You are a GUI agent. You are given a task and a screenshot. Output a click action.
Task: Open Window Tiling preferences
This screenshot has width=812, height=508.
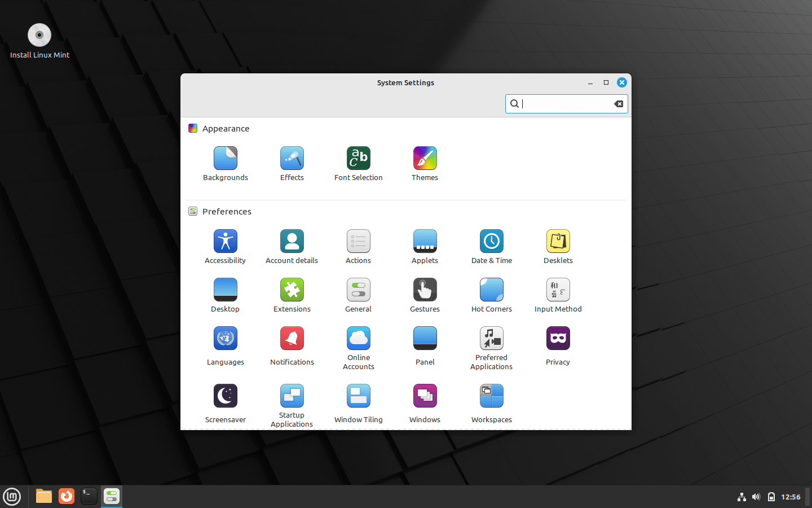click(358, 401)
